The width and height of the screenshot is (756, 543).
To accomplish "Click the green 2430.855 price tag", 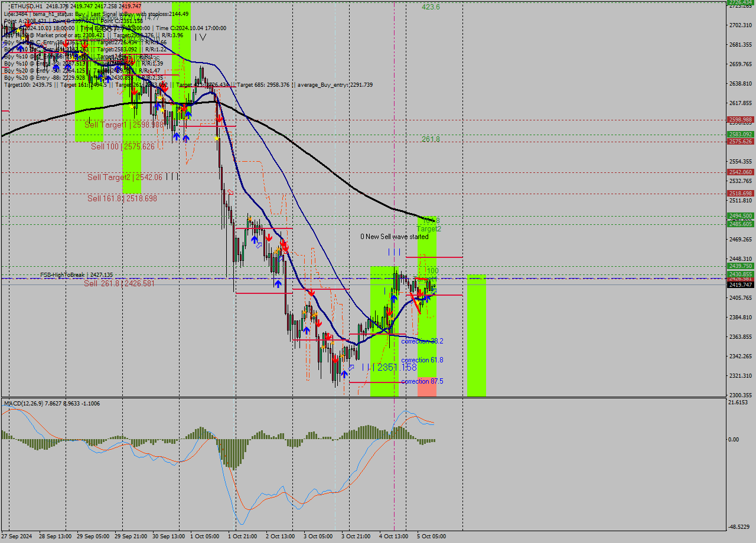I will 741,274.
